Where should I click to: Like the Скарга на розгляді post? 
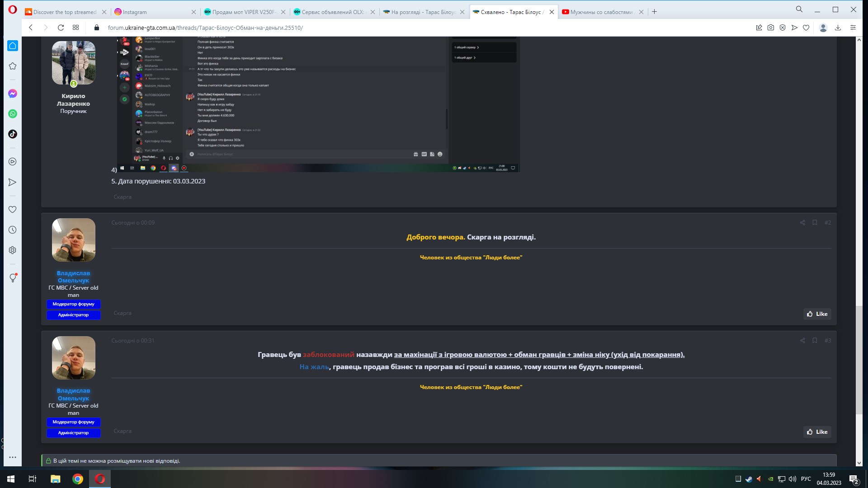[817, 314]
